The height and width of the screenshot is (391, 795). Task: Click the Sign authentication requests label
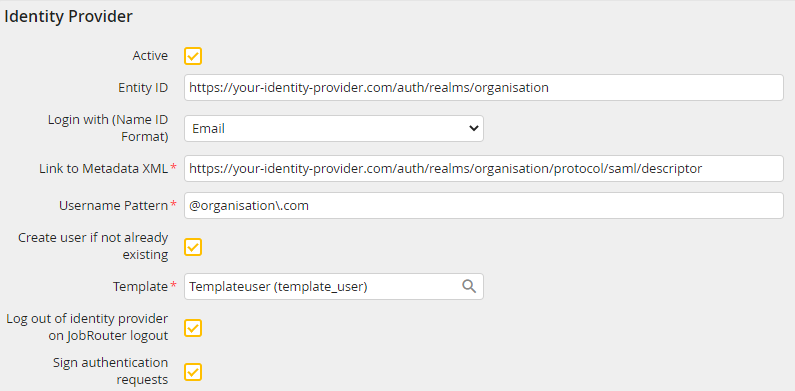(x=111, y=371)
